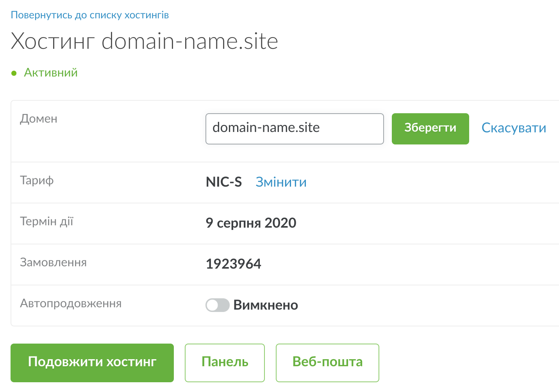
Task: Click the 'Домен' row label
Action: (39, 119)
